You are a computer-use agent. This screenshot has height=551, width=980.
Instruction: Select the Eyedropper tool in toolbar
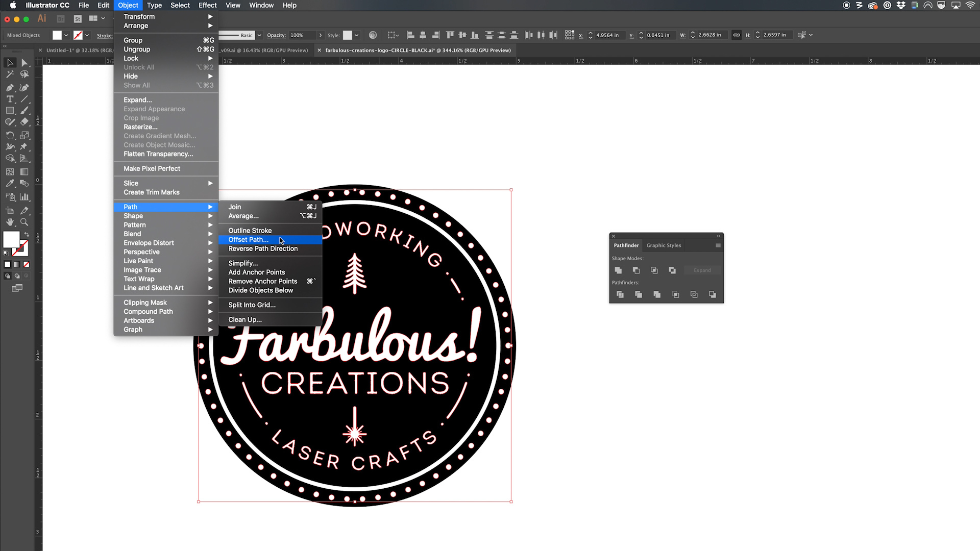coord(10,184)
